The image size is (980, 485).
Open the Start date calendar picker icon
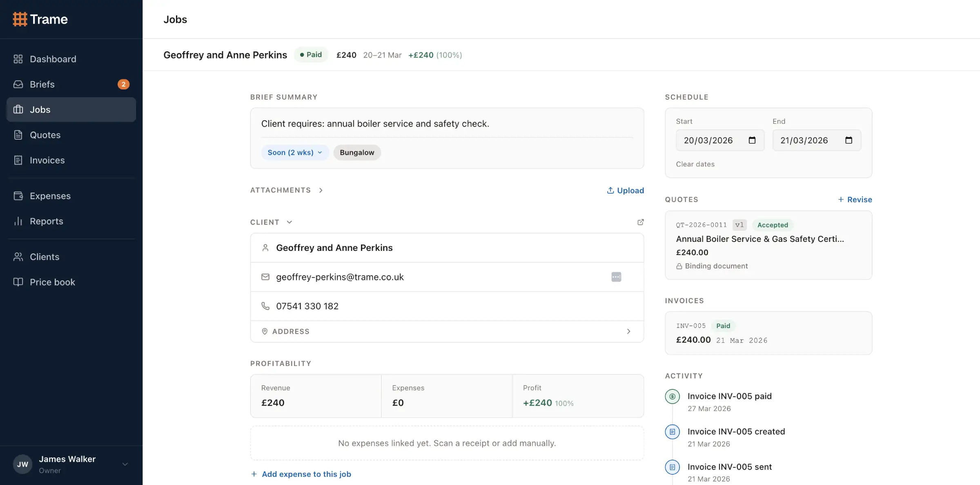pos(752,140)
